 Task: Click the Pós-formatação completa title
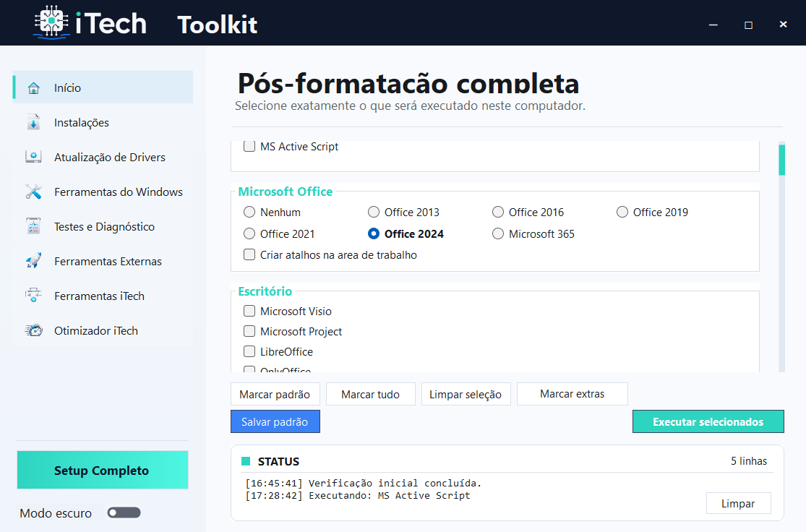pyautogui.click(x=408, y=83)
